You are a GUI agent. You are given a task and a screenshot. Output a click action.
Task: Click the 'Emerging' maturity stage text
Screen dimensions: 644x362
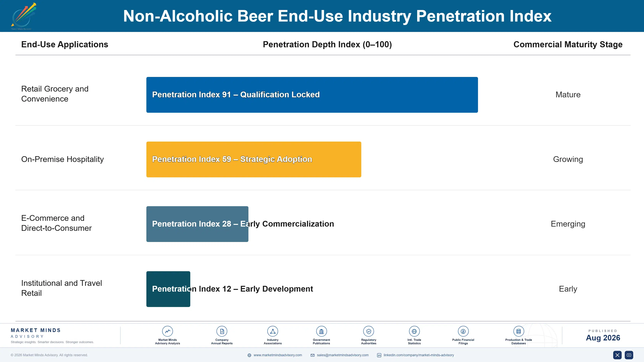coord(568,224)
